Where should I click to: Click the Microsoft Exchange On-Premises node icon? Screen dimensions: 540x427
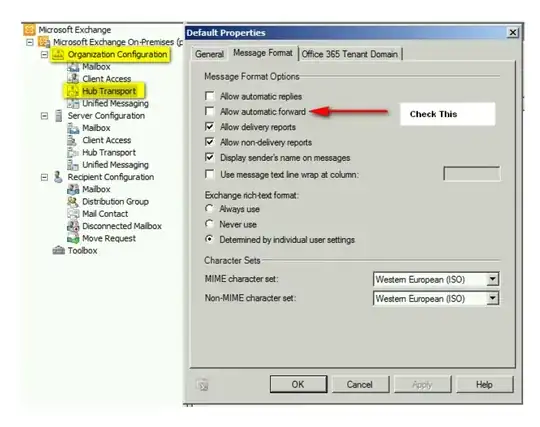click(x=44, y=42)
